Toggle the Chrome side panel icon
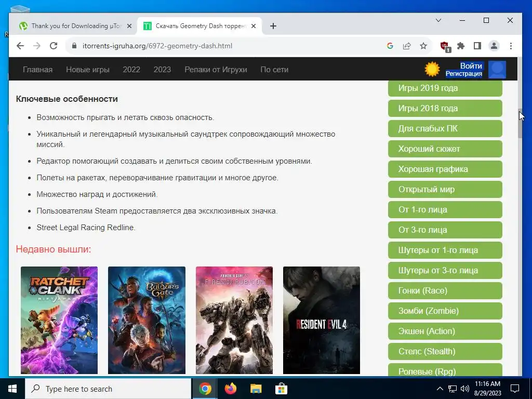 477,46
